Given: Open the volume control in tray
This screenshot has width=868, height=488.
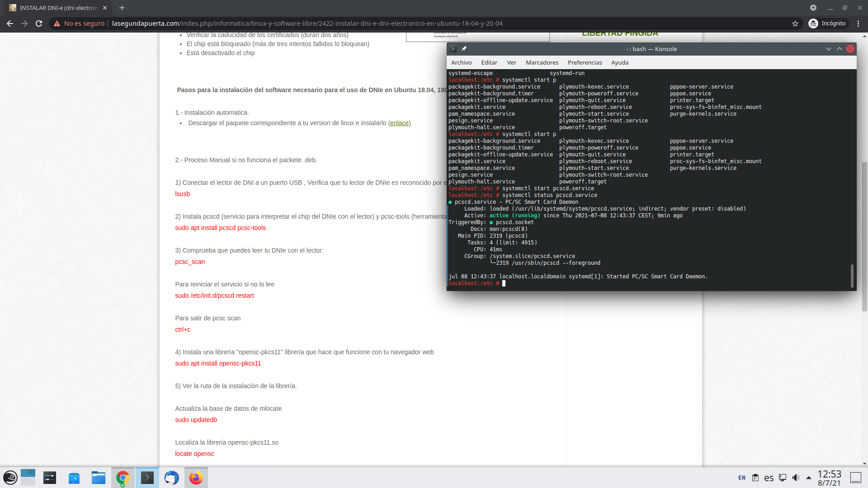Looking at the screenshot, I should coord(796,478).
